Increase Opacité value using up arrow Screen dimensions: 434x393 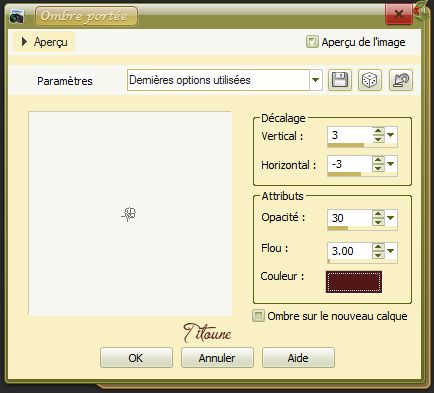pyautogui.click(x=378, y=214)
